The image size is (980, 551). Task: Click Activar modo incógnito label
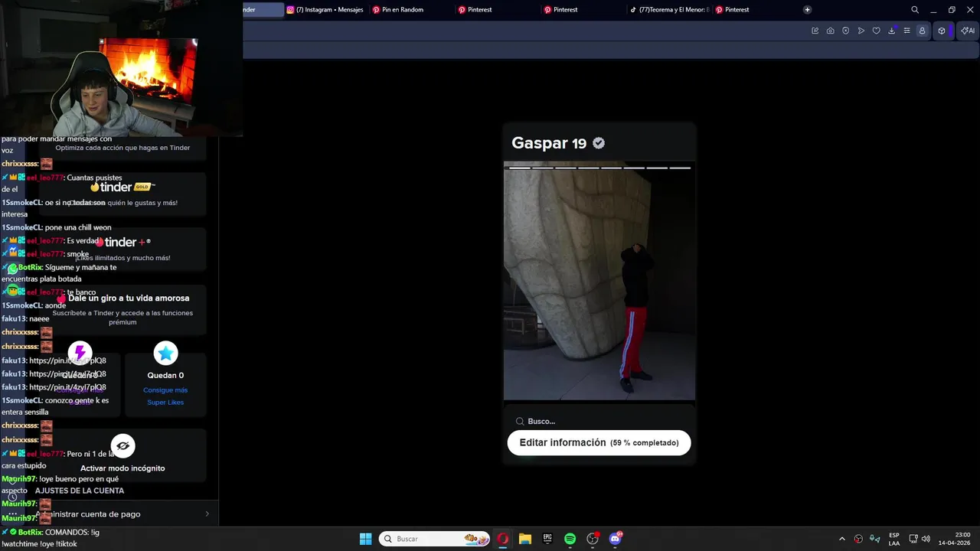pyautogui.click(x=122, y=468)
